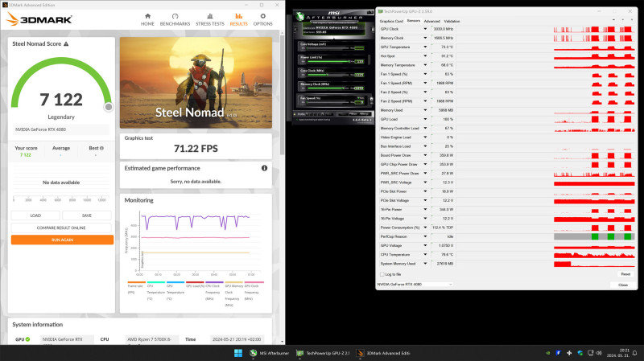
Task: Click the info icon next to Best
Action: (x=102, y=148)
